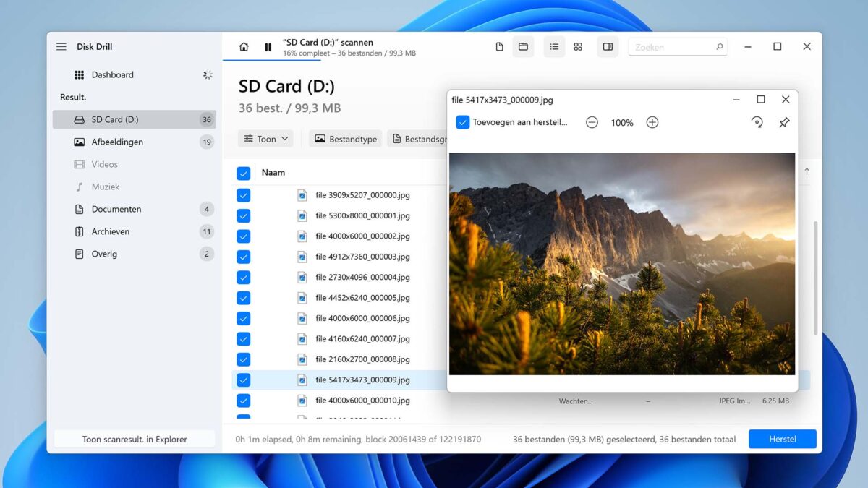Pin the preview window

pyautogui.click(x=784, y=123)
